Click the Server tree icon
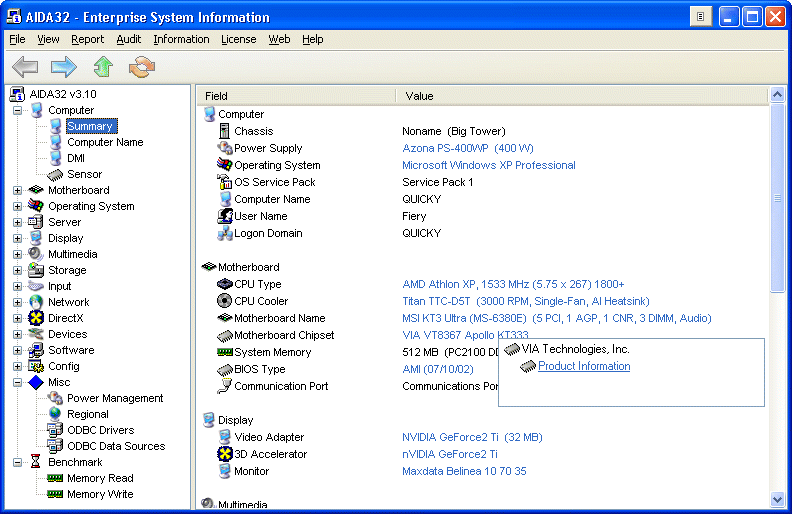This screenshot has width=792, height=514. click(x=36, y=222)
